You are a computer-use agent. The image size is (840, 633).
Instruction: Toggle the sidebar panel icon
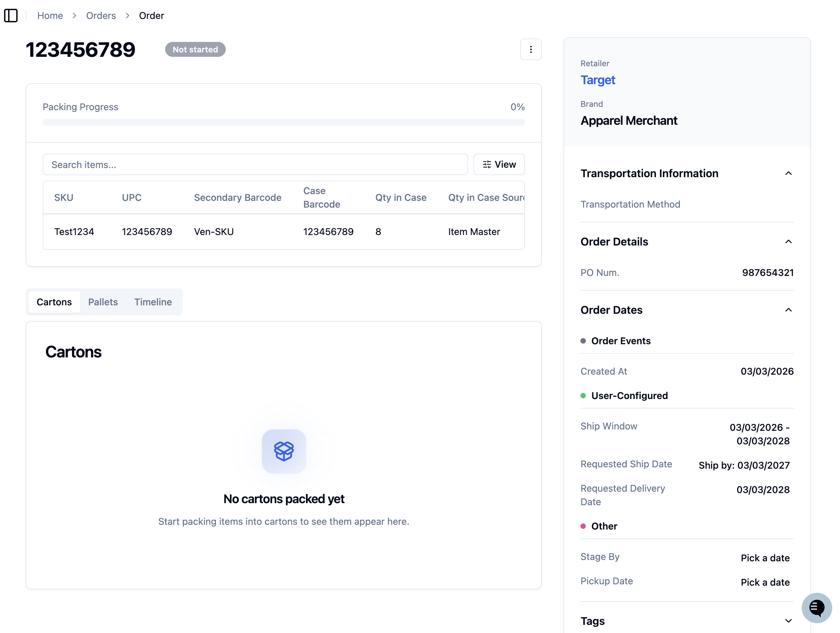[11, 16]
